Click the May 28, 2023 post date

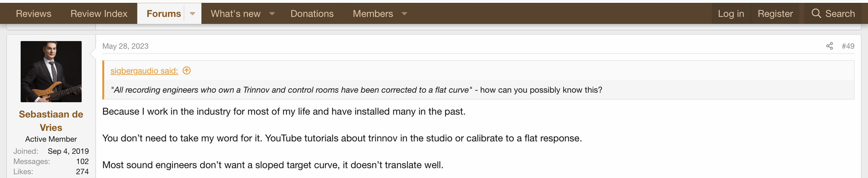[125, 46]
